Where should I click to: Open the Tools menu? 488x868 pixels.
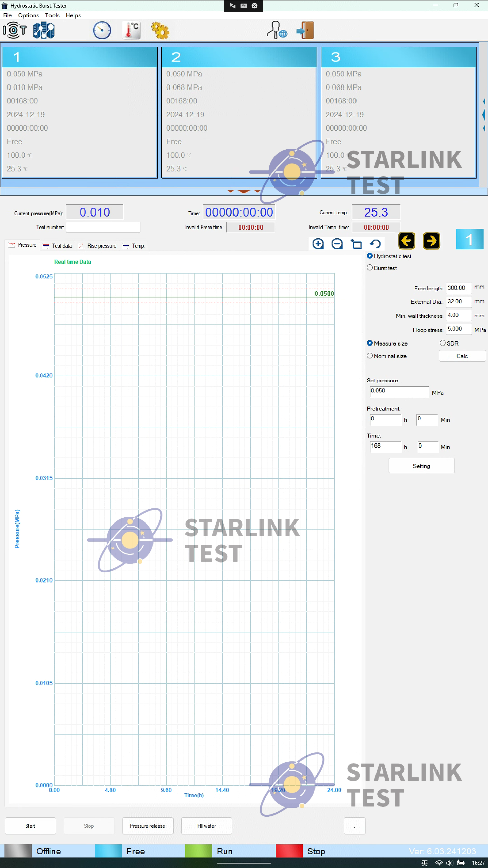pos(52,15)
